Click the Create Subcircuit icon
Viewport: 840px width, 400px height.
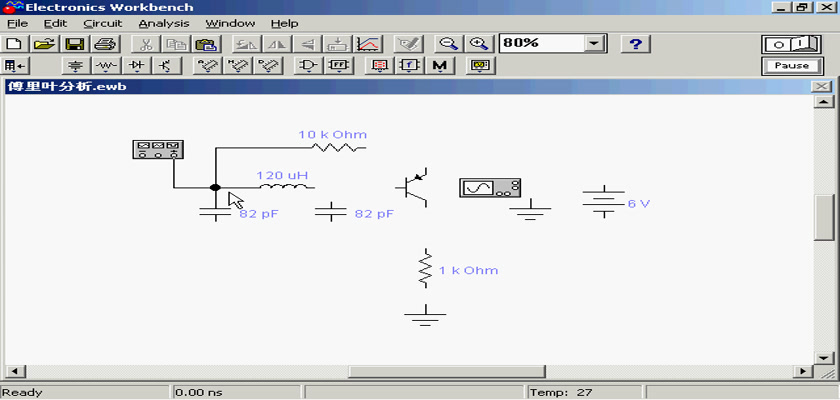(338, 44)
